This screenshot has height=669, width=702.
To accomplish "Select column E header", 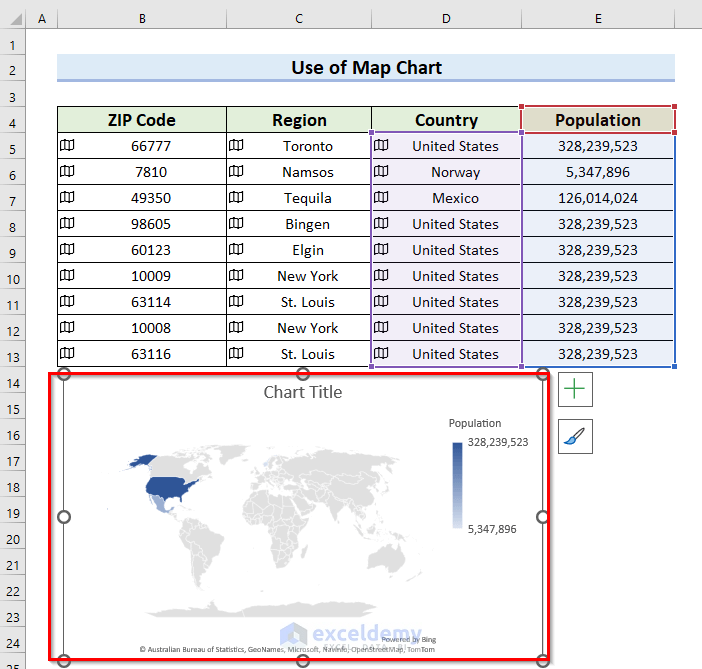I will click(598, 19).
